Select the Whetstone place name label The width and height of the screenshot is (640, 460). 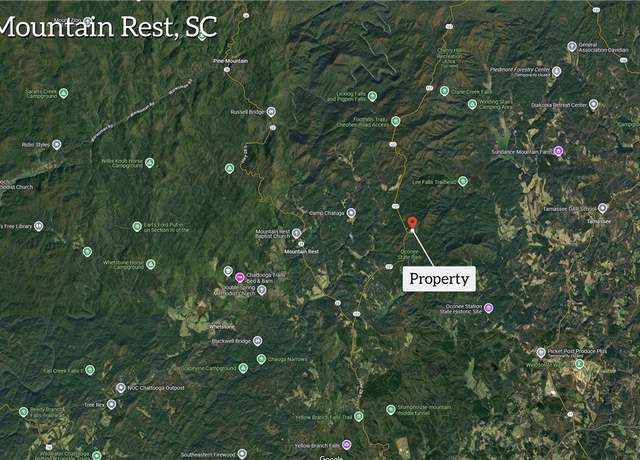pyautogui.click(x=222, y=327)
